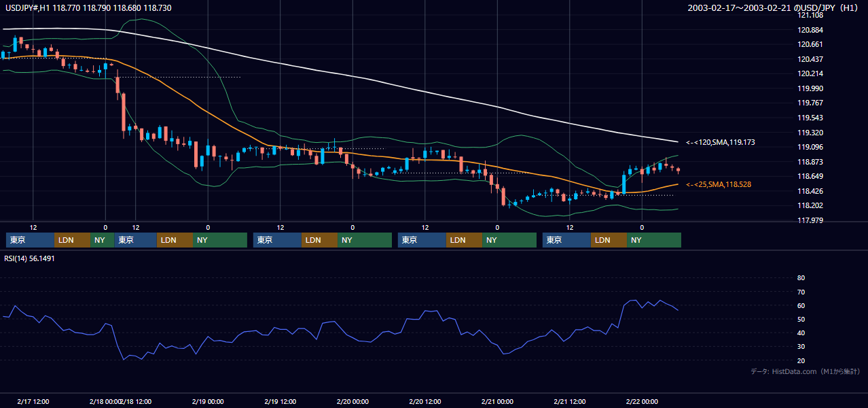Click the HistData.com data source credit
This screenshot has width=868, height=408.
(806, 371)
